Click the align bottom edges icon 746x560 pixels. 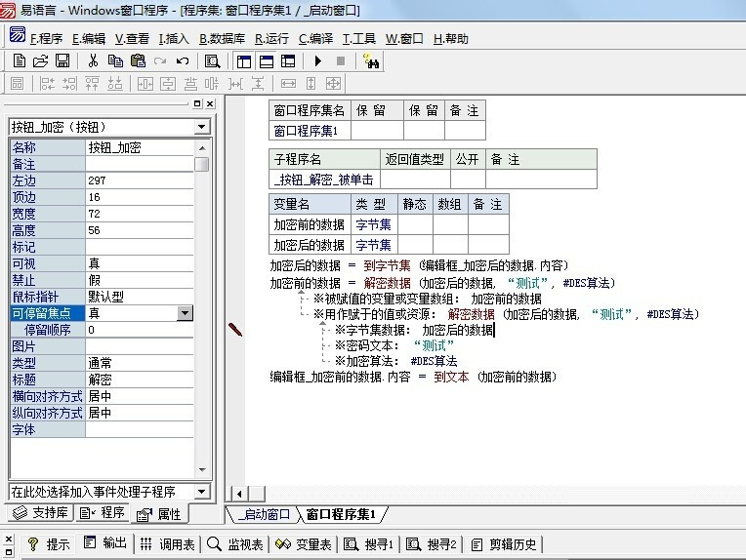114,84
